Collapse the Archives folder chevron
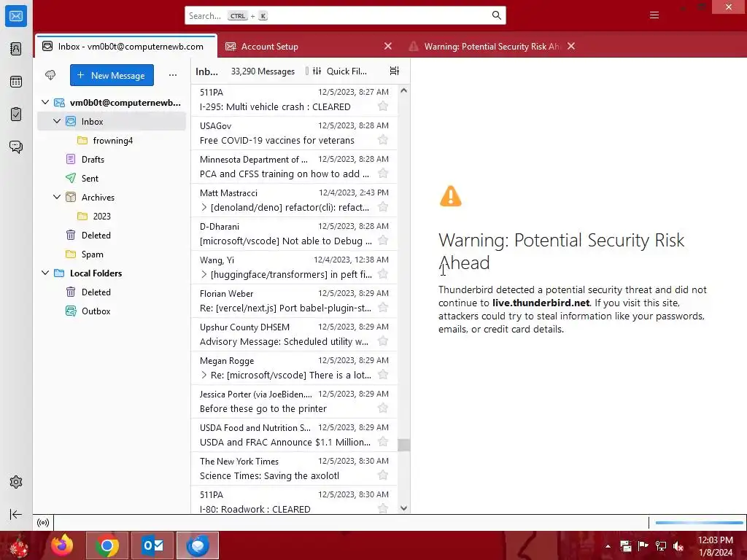 pos(57,197)
